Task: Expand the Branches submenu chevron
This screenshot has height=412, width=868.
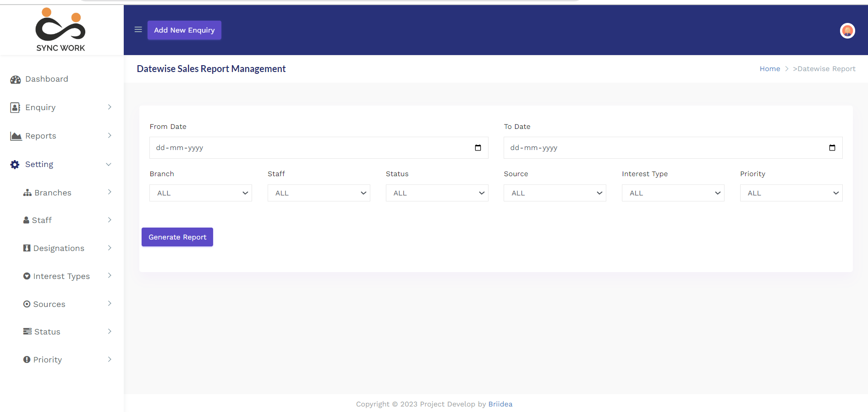Action: (110, 192)
